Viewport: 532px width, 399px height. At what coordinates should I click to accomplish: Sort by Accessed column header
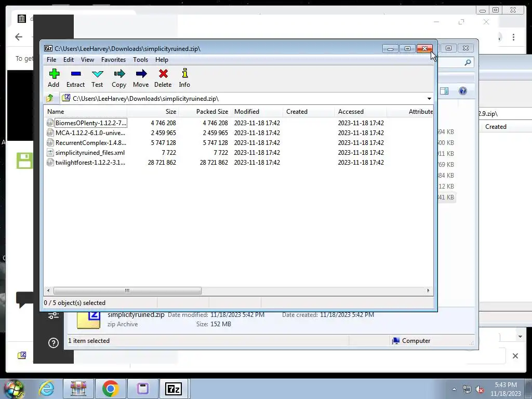361,112
